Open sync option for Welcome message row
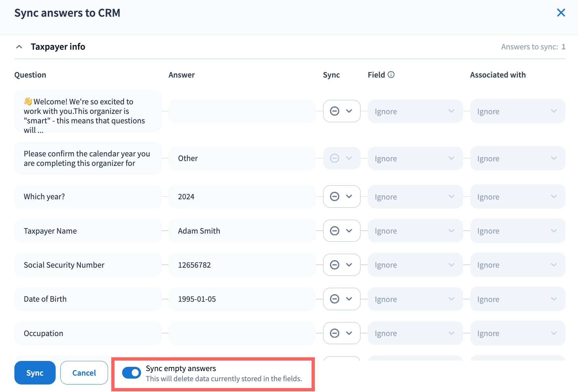The image size is (578, 392). [341, 111]
